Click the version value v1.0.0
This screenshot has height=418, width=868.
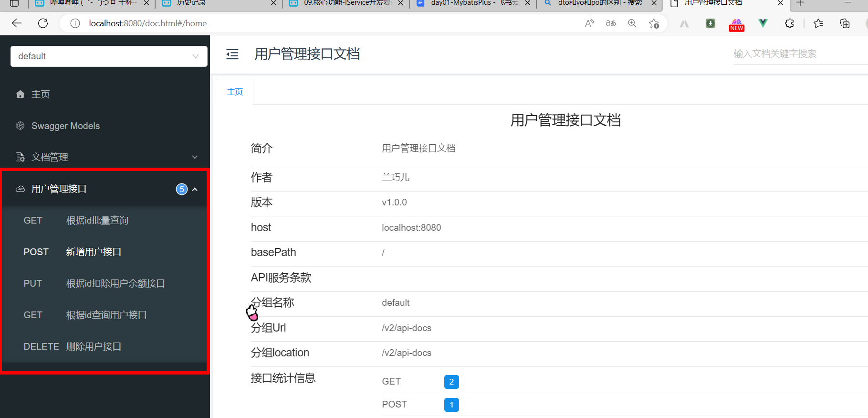(x=394, y=202)
